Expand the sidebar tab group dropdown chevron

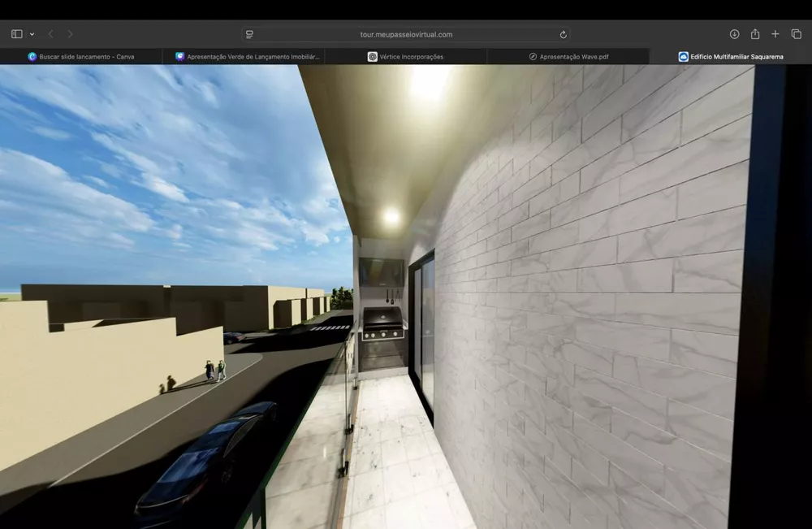(x=32, y=34)
